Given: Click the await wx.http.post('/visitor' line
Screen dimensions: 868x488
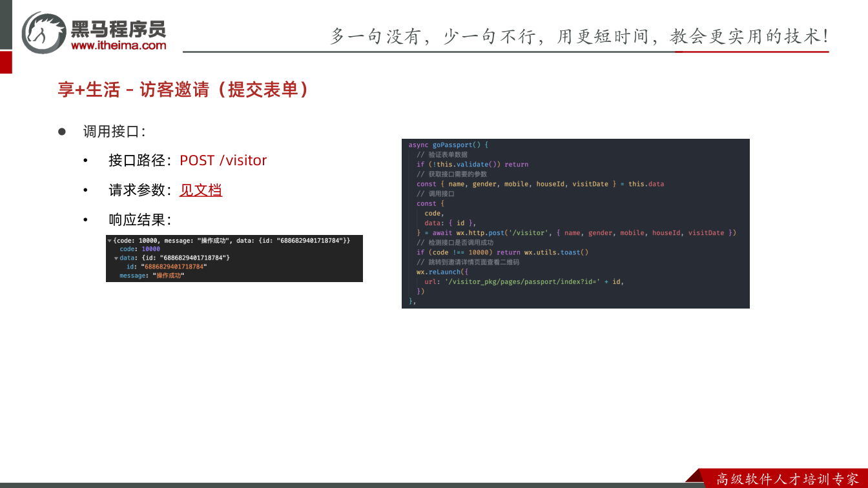Looking at the screenshot, I should pos(576,232).
